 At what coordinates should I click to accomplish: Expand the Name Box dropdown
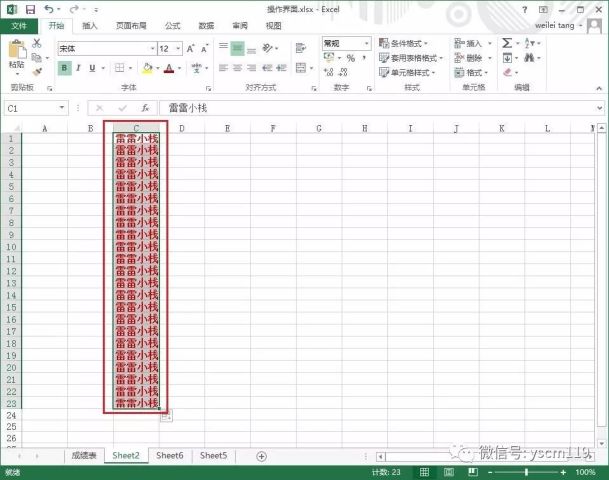pos(61,108)
